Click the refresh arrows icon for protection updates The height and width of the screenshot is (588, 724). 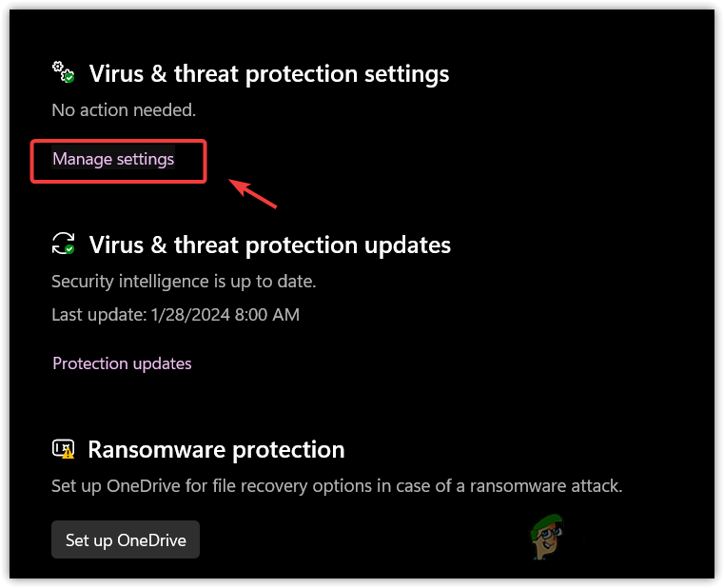pos(63,243)
